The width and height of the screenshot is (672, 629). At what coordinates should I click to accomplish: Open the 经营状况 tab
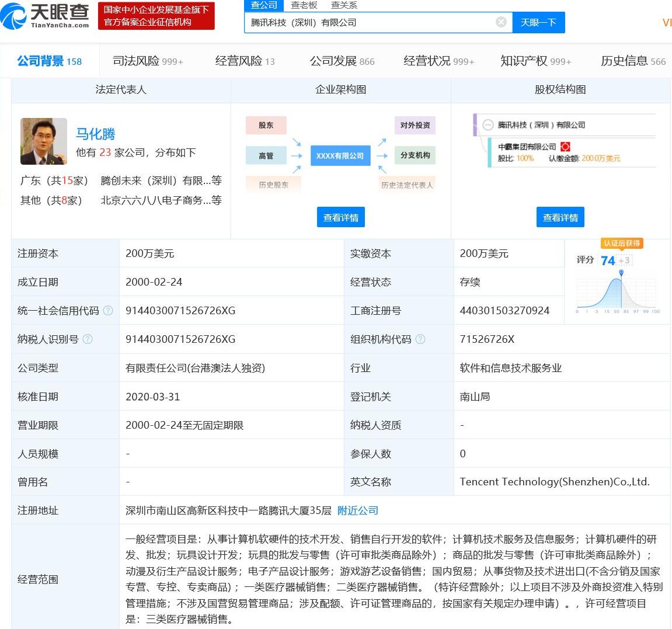coord(439,61)
